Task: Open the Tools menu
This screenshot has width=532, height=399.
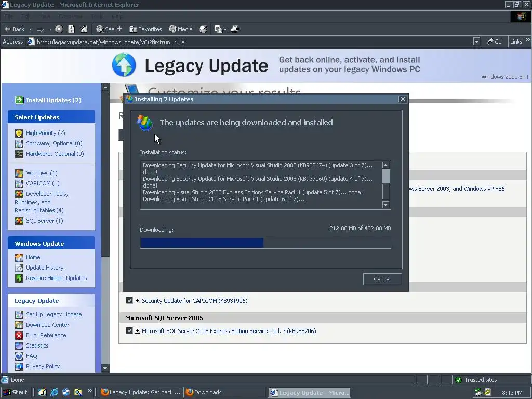Action: pos(97,16)
